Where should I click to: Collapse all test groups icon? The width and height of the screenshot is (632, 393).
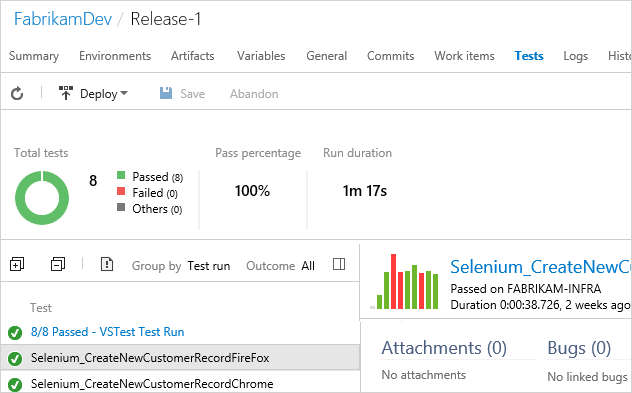58,264
